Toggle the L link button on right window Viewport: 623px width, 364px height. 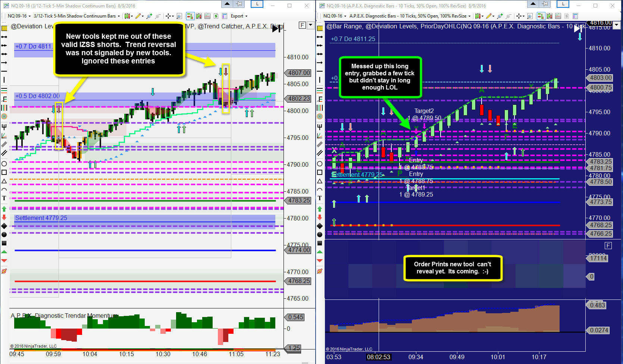[563, 4]
